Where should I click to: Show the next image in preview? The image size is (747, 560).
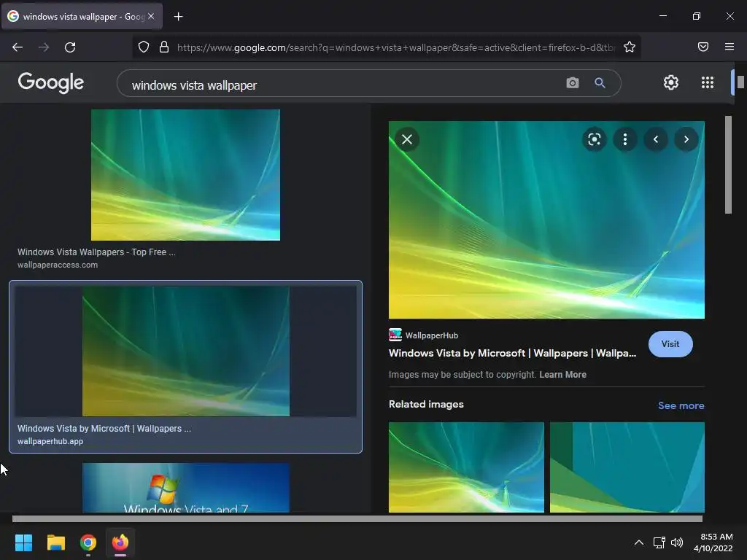point(686,139)
